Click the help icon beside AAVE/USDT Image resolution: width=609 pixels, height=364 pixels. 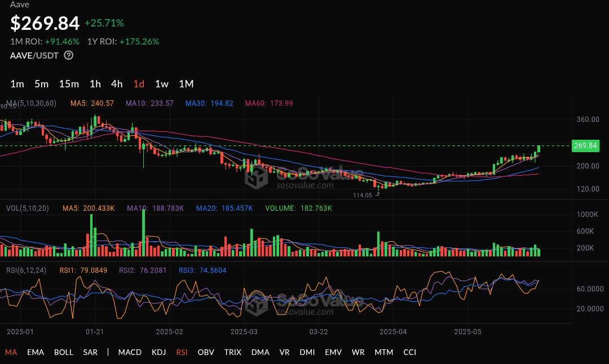coord(68,55)
